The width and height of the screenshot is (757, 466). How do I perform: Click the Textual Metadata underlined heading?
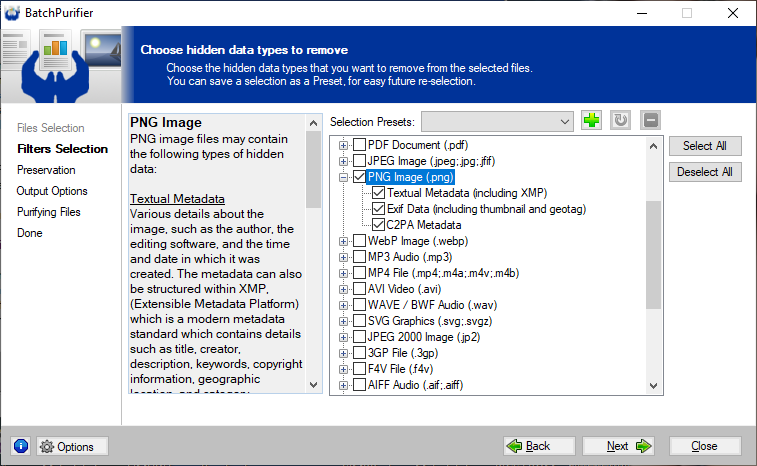(x=177, y=198)
